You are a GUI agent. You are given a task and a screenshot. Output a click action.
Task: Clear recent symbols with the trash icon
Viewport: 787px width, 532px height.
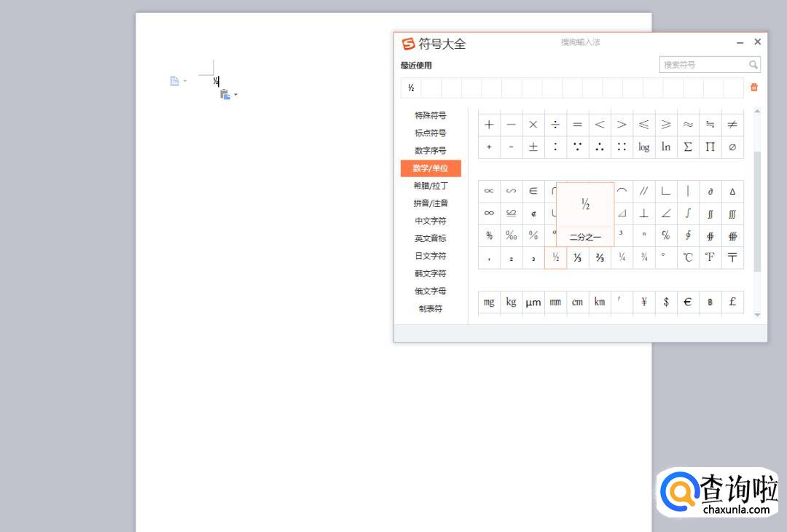tap(753, 87)
